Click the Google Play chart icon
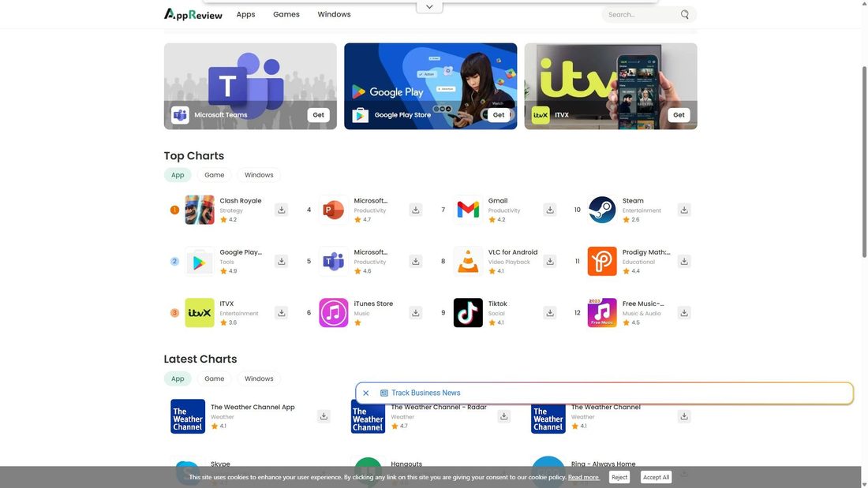868x488 pixels. pyautogui.click(x=200, y=261)
